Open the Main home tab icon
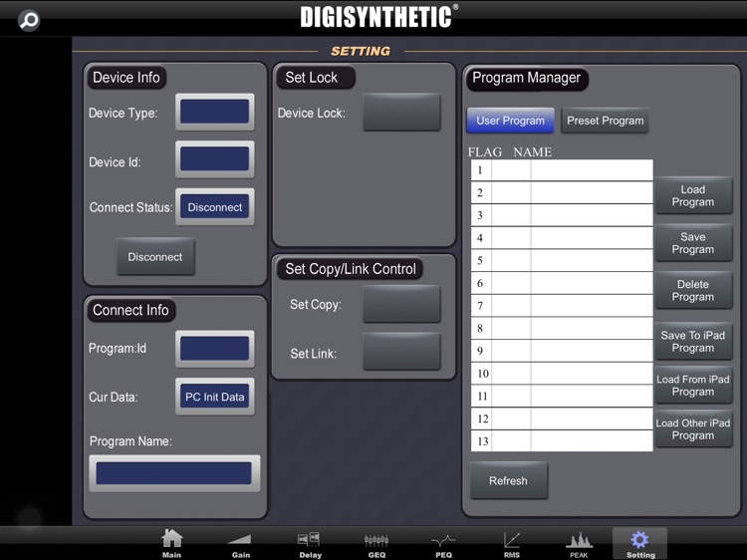Screen dimensions: 747x560 point(171,544)
